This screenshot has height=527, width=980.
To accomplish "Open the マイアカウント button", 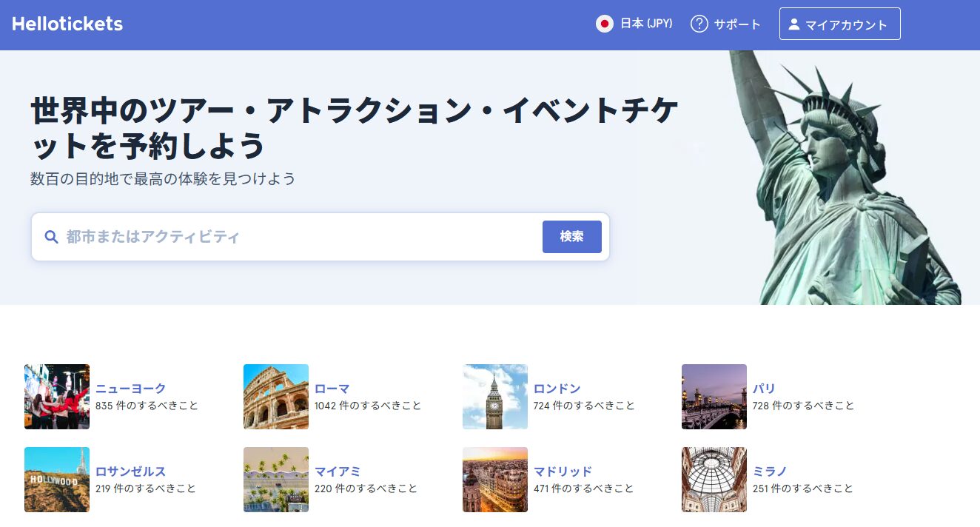I will (839, 24).
